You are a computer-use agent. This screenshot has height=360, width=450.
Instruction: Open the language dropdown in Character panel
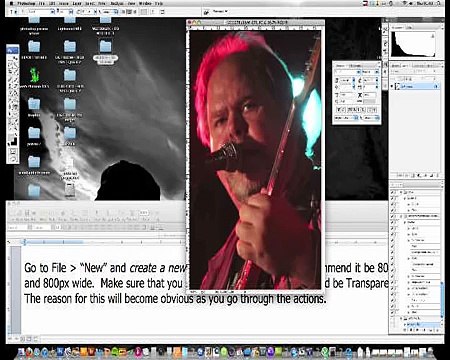pyautogui.click(x=346, y=118)
